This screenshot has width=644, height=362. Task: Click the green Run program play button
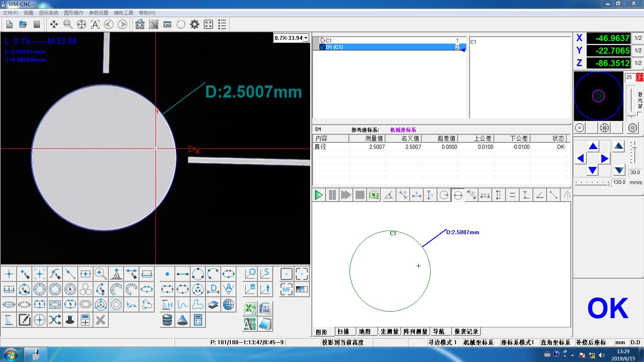coord(319,195)
